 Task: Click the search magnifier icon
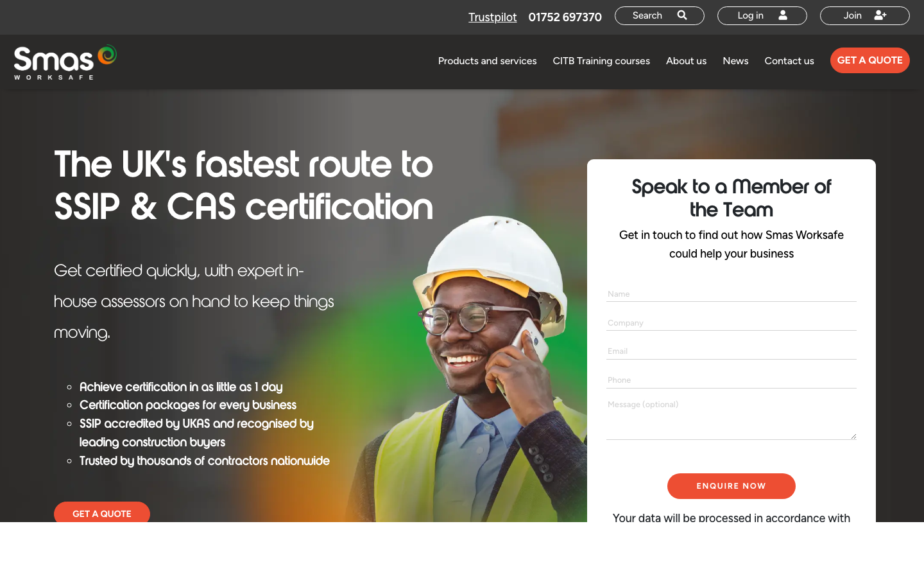coord(682,15)
